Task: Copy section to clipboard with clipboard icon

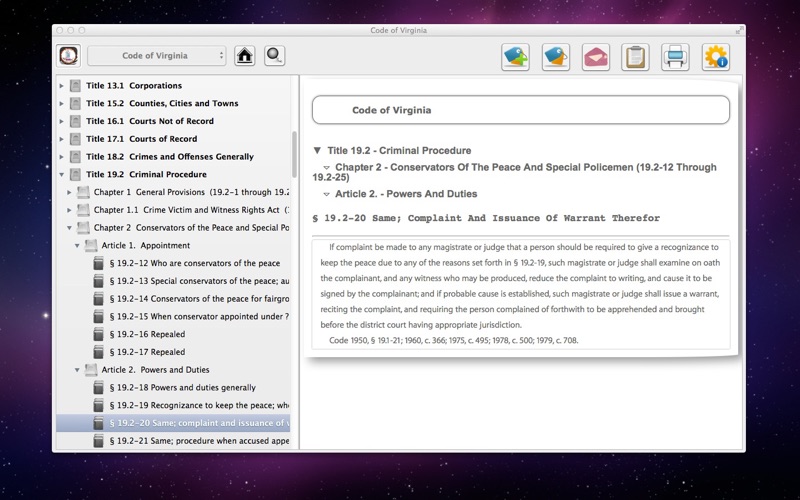Action: pyautogui.click(x=635, y=57)
